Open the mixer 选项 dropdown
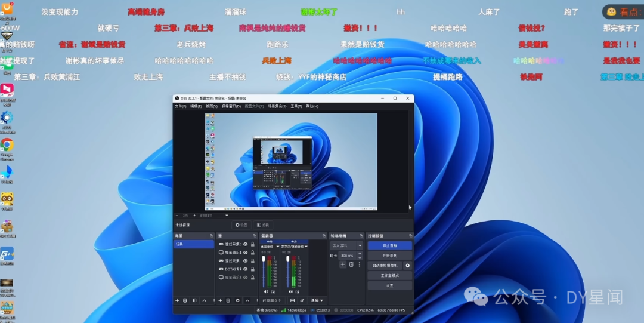The image size is (644, 323). coord(317,300)
